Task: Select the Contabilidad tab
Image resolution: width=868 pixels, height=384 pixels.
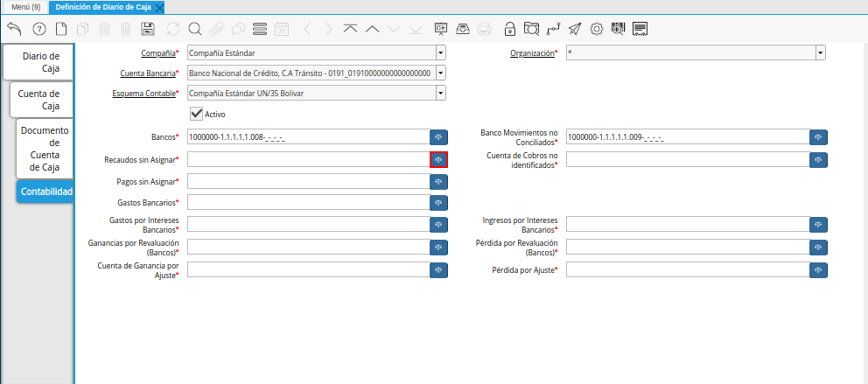Action: click(46, 192)
